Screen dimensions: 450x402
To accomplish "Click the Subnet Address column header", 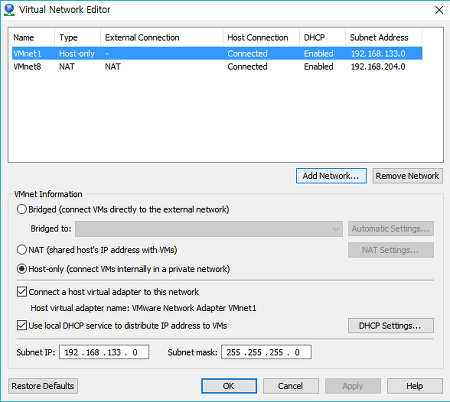I will pyautogui.click(x=384, y=38).
